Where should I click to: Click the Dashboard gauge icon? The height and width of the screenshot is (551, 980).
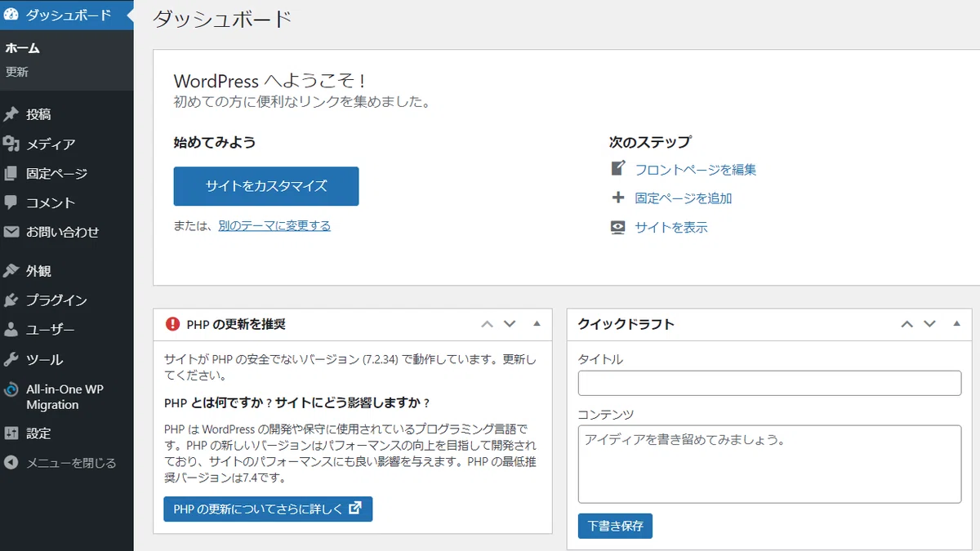(11, 15)
